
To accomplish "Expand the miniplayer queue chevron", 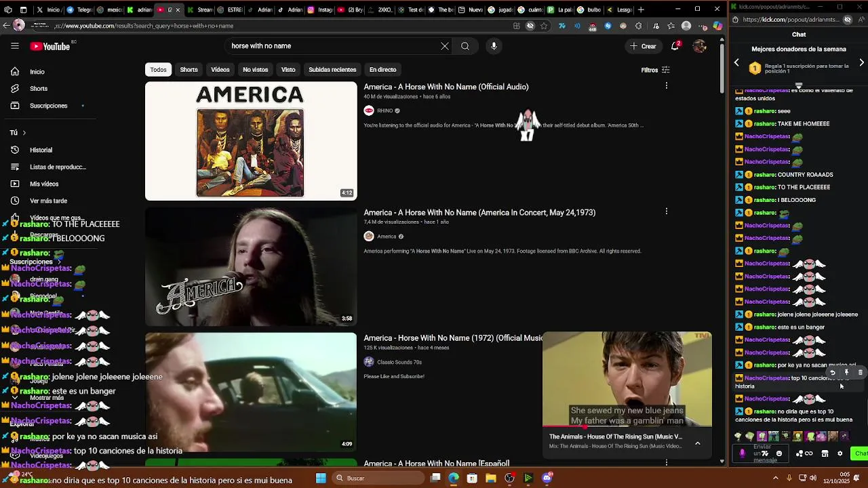I will [697, 443].
